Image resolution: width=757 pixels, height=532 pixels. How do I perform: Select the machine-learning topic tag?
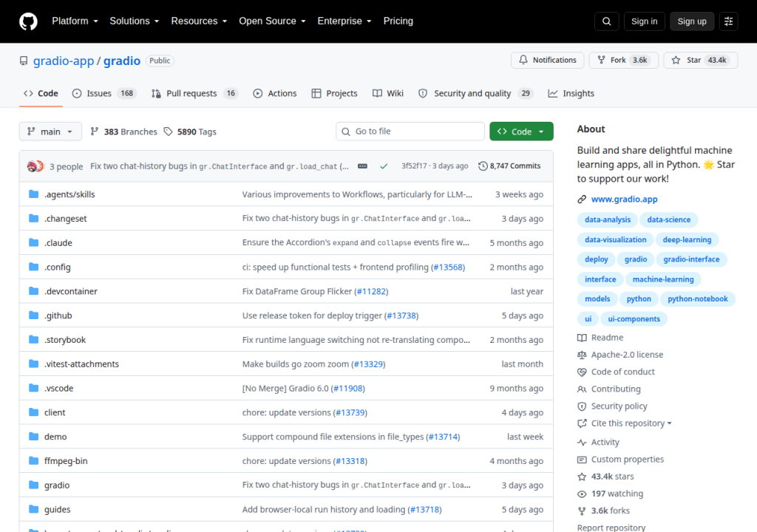point(663,279)
